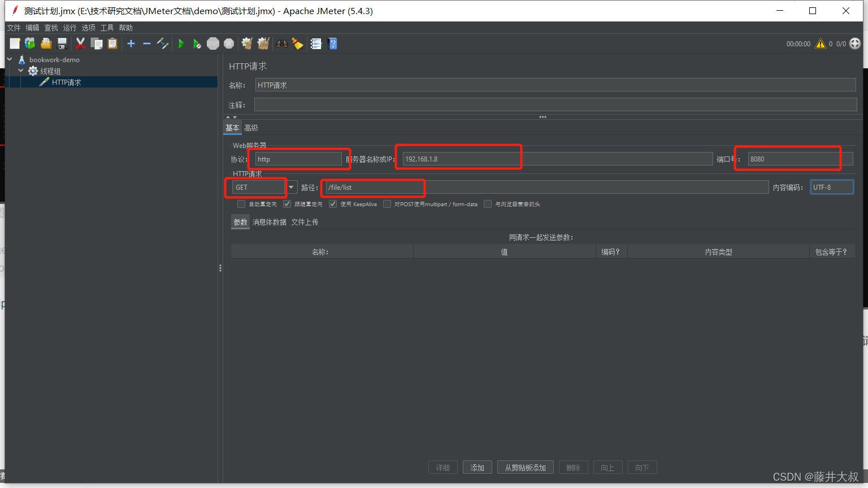Save the test plan with floppy icon
The height and width of the screenshot is (488, 868).
62,43
